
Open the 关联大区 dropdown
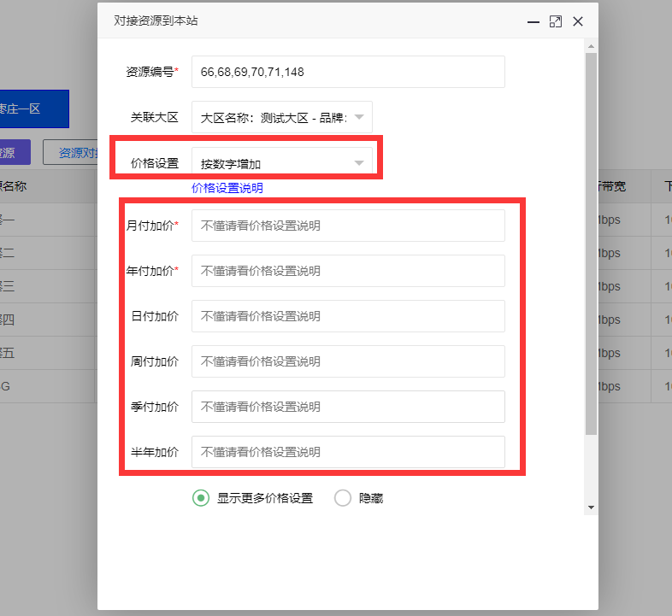point(281,117)
